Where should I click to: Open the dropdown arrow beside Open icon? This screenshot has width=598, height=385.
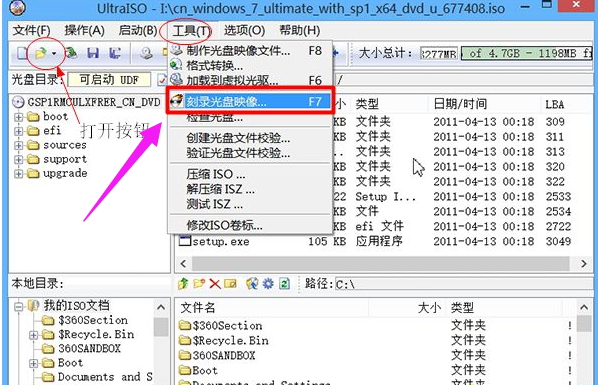click(x=54, y=53)
